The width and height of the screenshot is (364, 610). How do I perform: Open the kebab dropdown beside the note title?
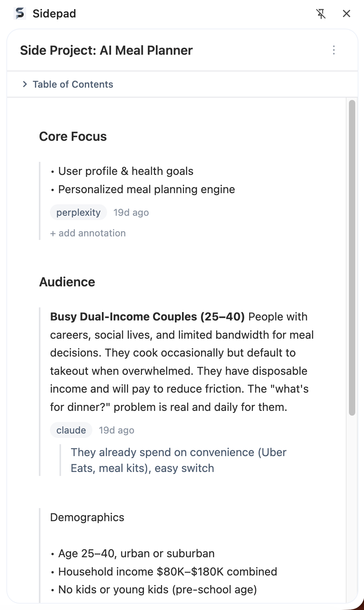pos(334,50)
